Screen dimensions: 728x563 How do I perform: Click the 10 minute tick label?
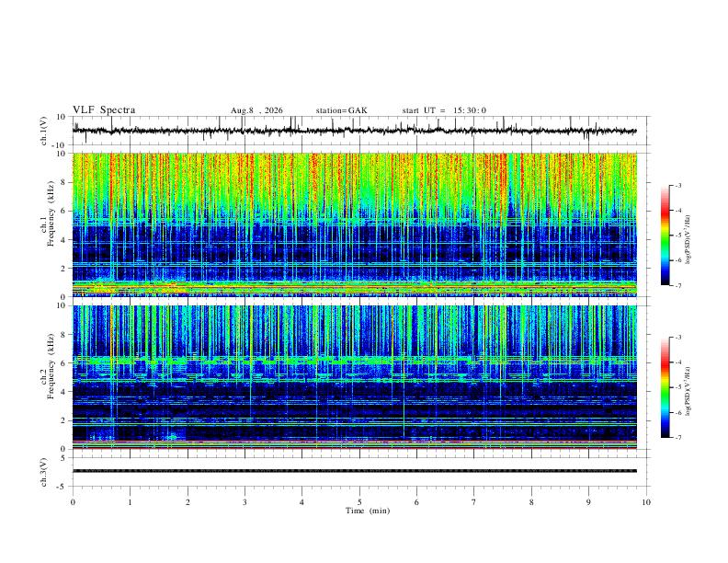(646, 502)
